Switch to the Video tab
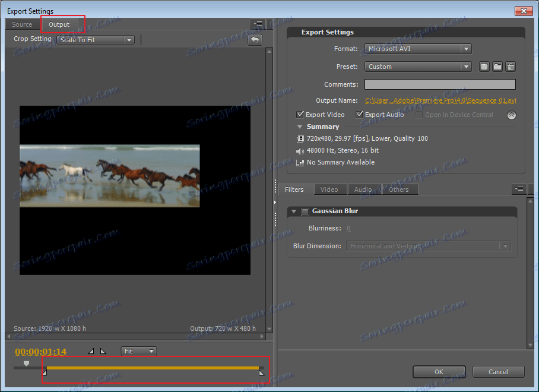The height and width of the screenshot is (392, 539). click(x=329, y=189)
